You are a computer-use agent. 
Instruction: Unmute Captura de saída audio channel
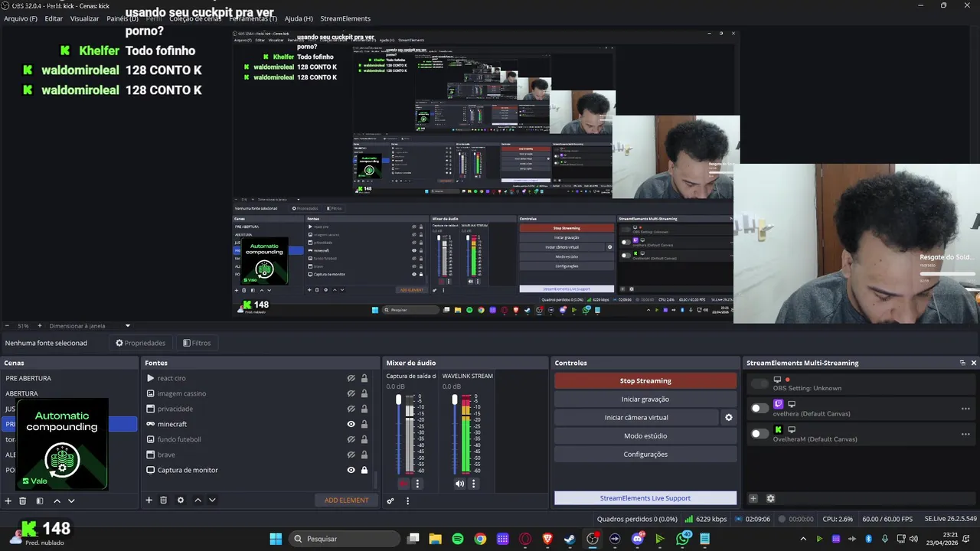click(x=403, y=484)
